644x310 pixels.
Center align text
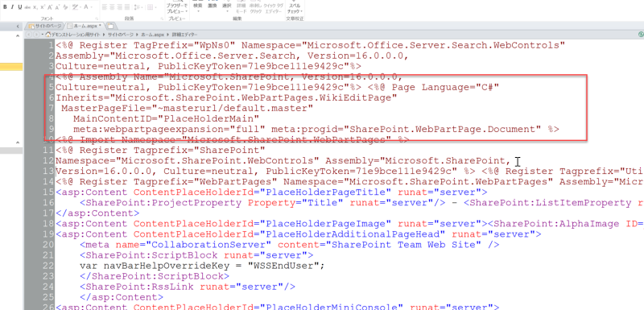tap(112, 7)
